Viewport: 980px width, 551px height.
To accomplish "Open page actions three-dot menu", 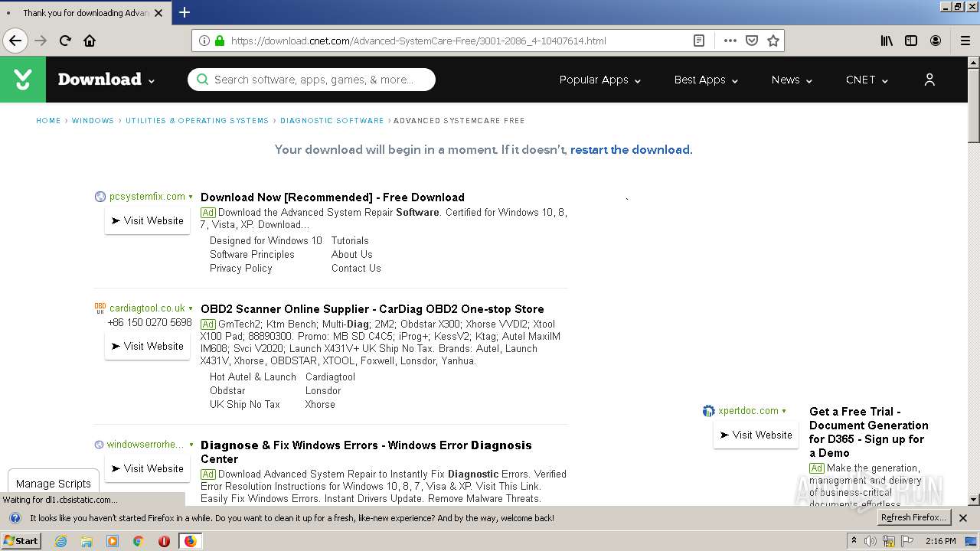I will pyautogui.click(x=730, y=41).
